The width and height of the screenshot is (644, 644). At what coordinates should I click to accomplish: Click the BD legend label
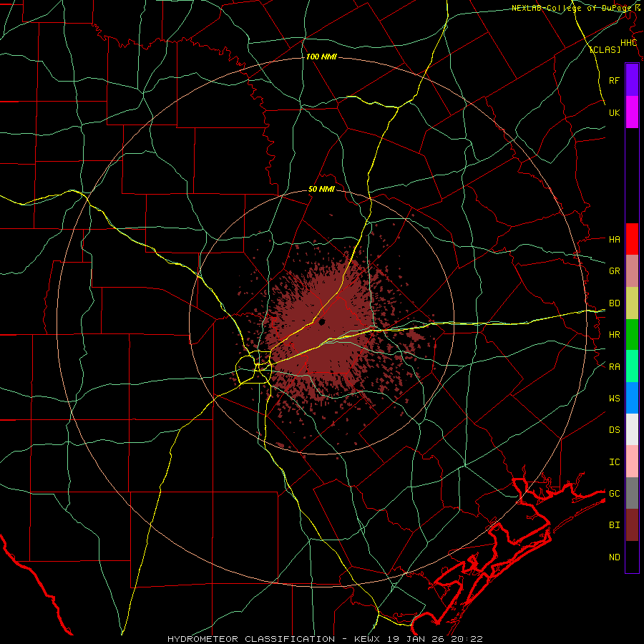(x=614, y=303)
